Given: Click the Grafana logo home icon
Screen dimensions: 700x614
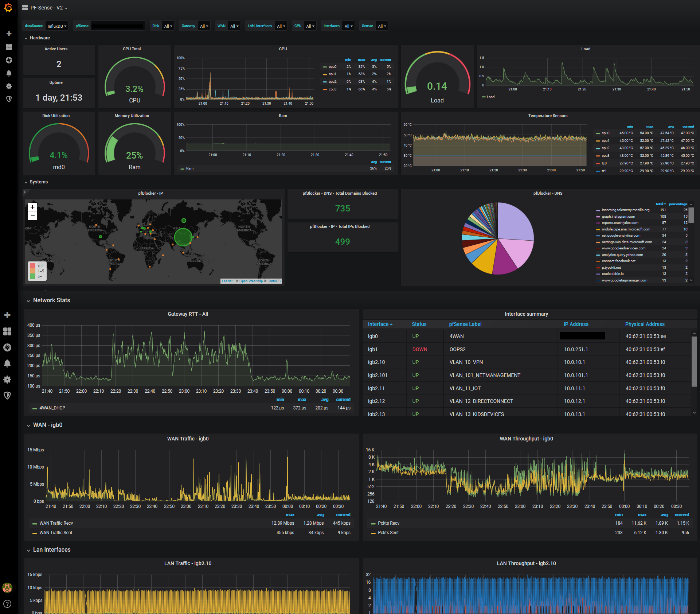Looking at the screenshot, I should [x=8, y=8].
